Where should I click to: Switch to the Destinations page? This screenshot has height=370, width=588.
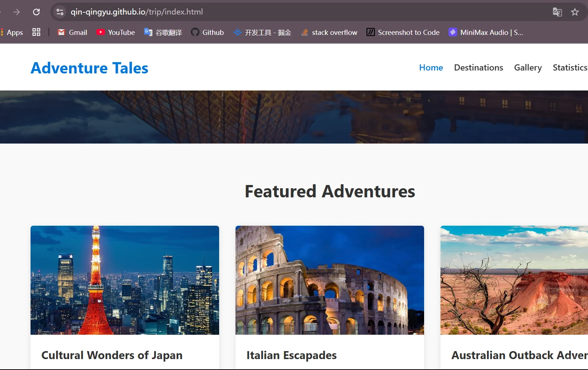tap(478, 67)
